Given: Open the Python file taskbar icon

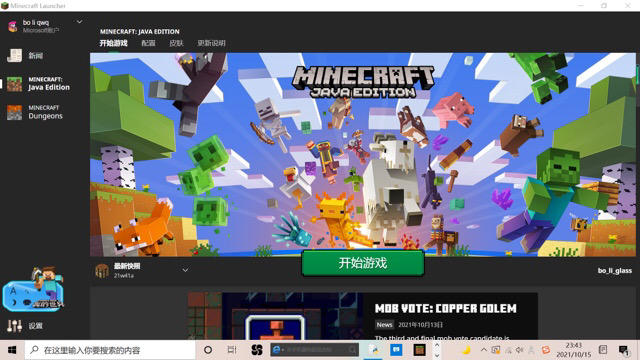Looking at the screenshot, I should click(x=373, y=350).
